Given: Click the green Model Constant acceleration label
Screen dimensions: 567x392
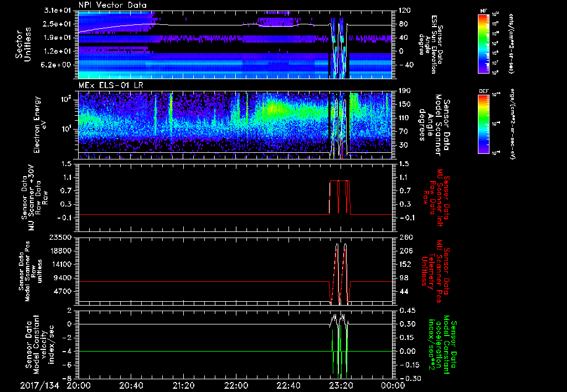Looking at the screenshot, I should click(x=442, y=344).
